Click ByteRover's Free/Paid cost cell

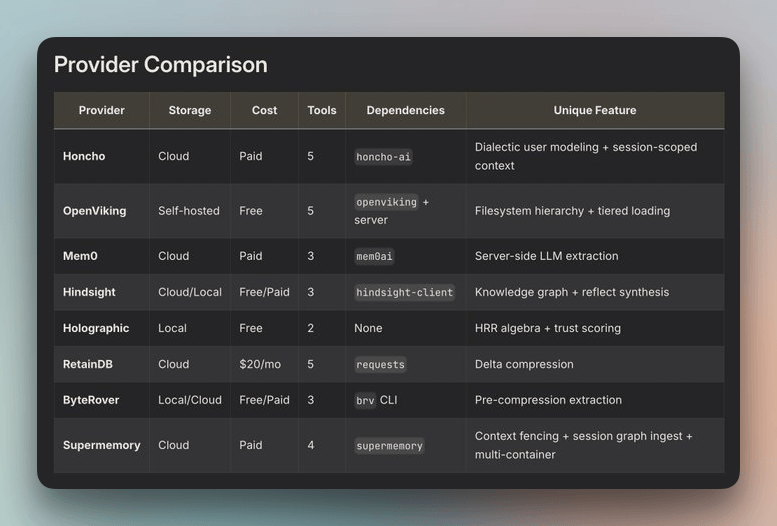(x=264, y=400)
